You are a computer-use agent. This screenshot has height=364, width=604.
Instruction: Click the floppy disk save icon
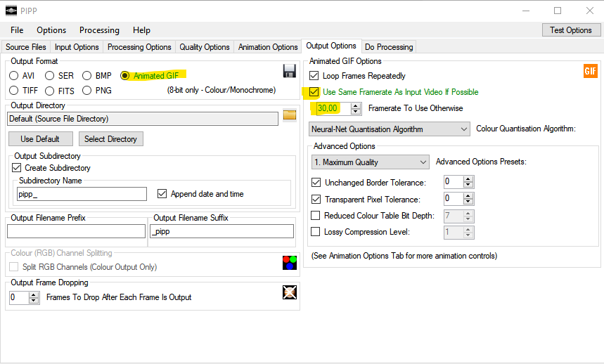pyautogui.click(x=289, y=71)
